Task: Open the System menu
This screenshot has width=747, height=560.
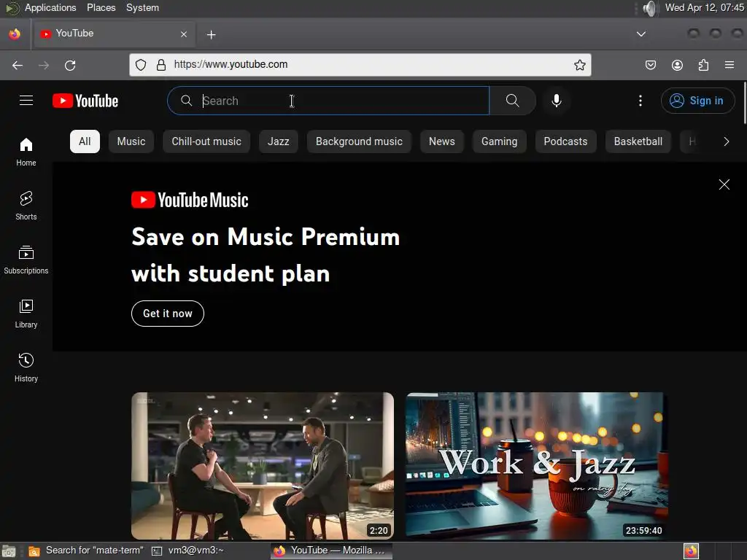Action: pos(142,7)
